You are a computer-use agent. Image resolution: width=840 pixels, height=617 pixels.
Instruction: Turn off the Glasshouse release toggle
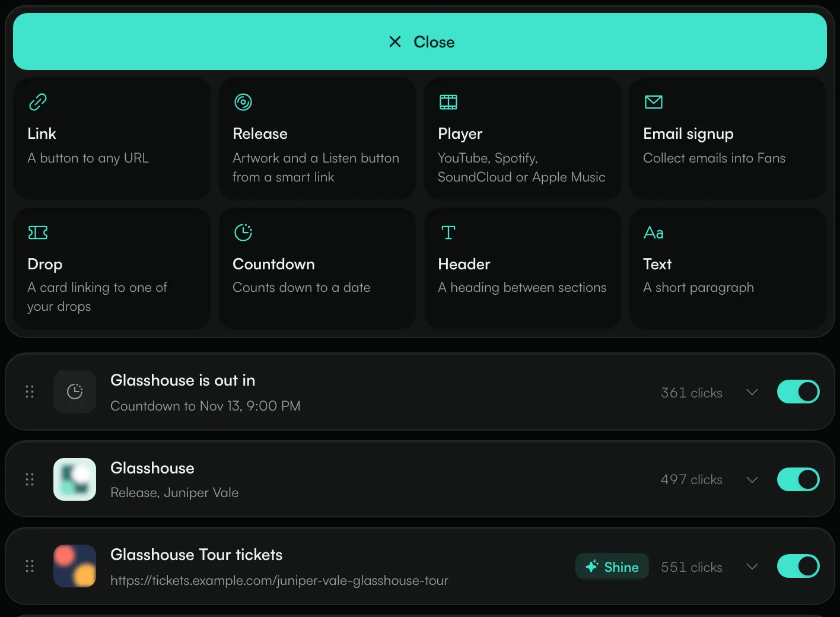798,479
